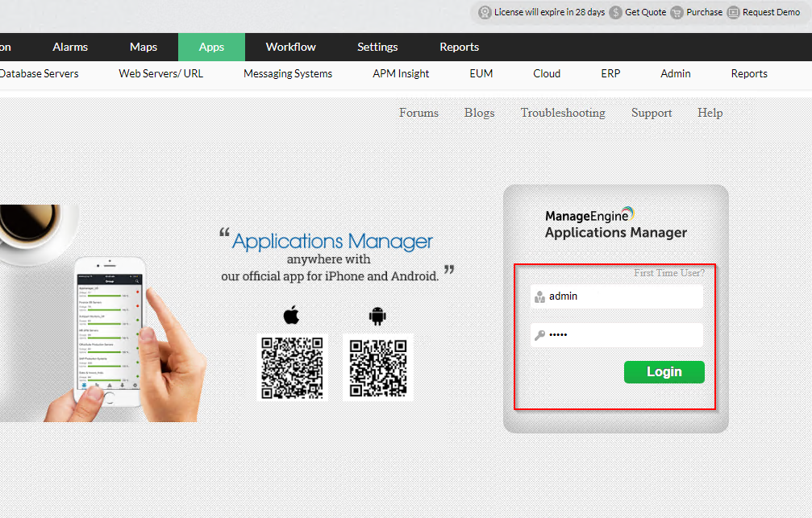Click the Purchase cart icon
This screenshot has width=812, height=518.
677,12
